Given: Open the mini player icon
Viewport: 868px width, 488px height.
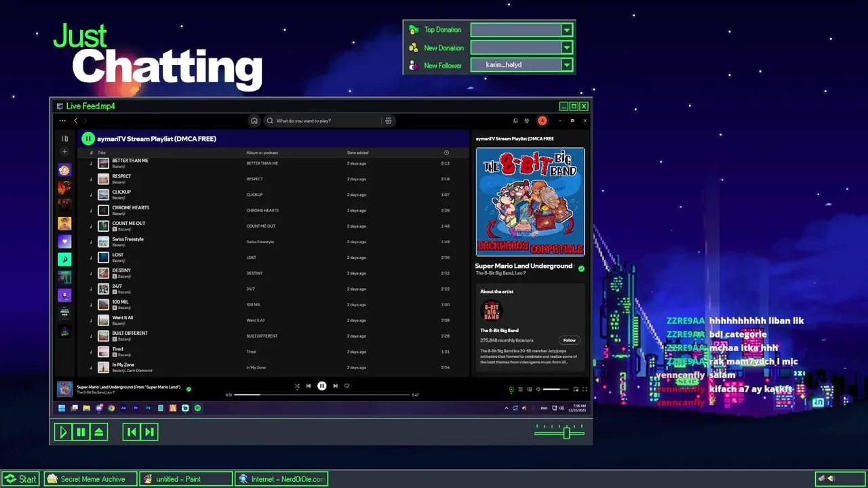Looking at the screenshot, I should (576, 390).
